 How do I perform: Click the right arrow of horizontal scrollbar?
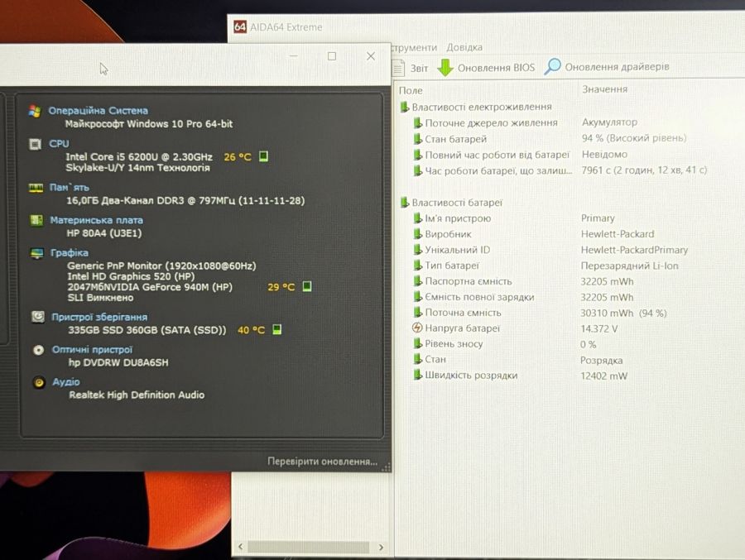tap(381, 547)
